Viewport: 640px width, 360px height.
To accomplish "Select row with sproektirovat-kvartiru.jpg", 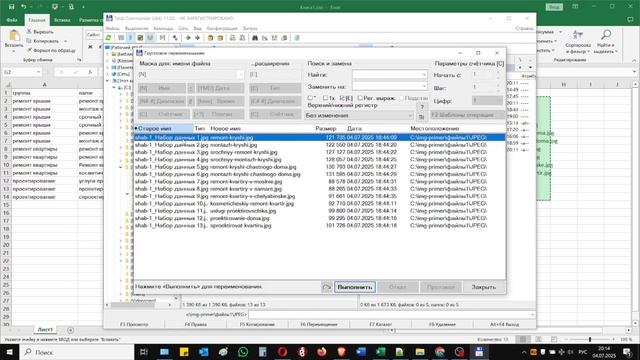I will [319, 225].
